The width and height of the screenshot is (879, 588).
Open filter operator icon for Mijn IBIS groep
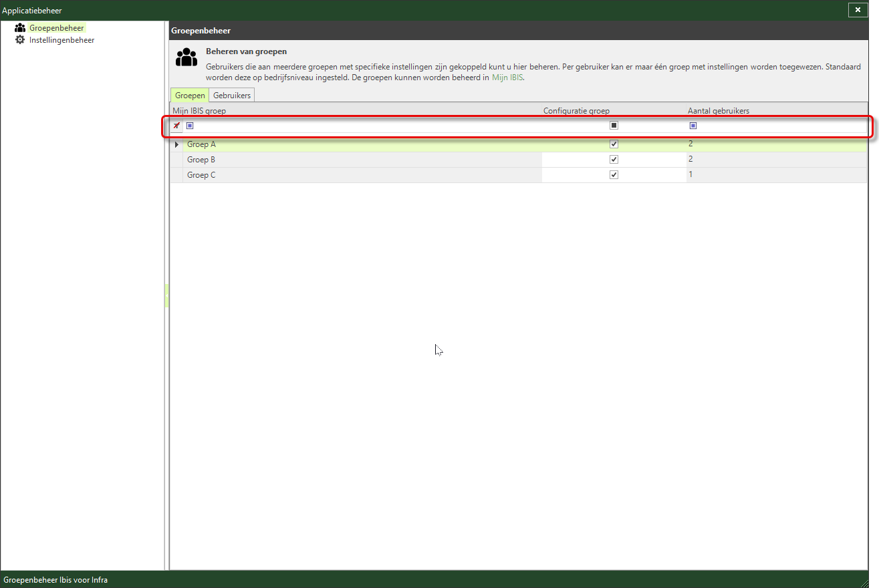tap(190, 126)
